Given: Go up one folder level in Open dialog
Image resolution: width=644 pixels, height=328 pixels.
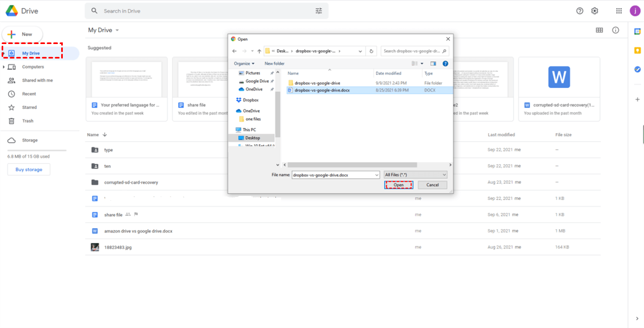Looking at the screenshot, I should click(x=259, y=51).
